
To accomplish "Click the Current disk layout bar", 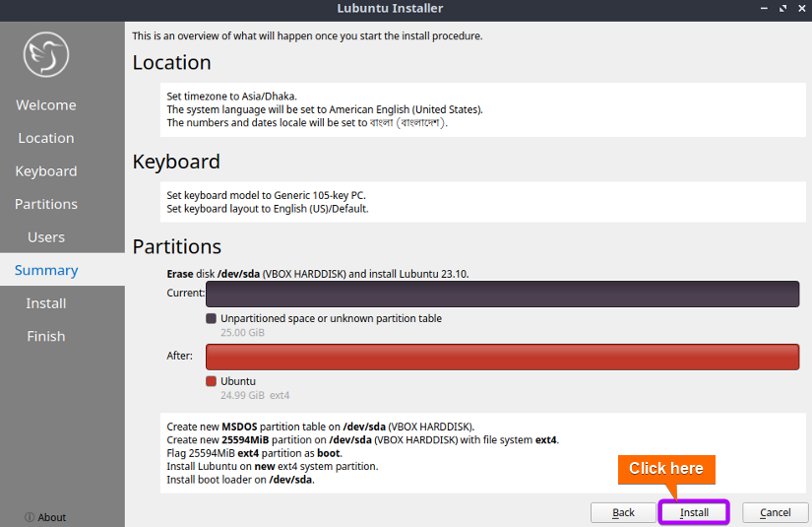I will point(502,294).
